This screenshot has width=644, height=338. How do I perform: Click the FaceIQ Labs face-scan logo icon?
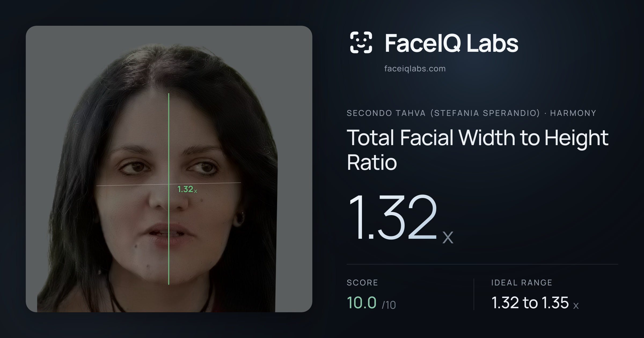coord(361,42)
